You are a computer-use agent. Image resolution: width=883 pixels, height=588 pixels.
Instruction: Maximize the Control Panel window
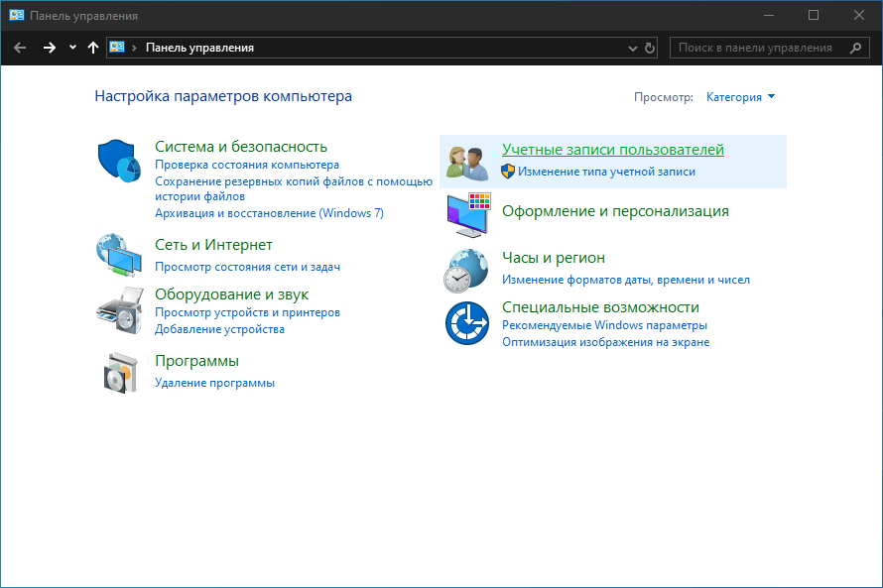pyautogui.click(x=814, y=15)
